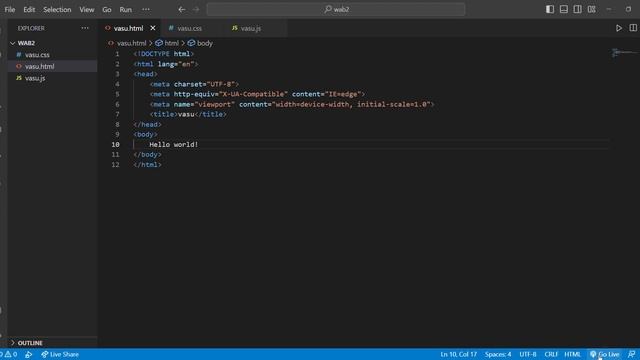Click the DOCTYPE declaration on line 1
The height and width of the screenshot is (360, 640).
(x=164, y=54)
